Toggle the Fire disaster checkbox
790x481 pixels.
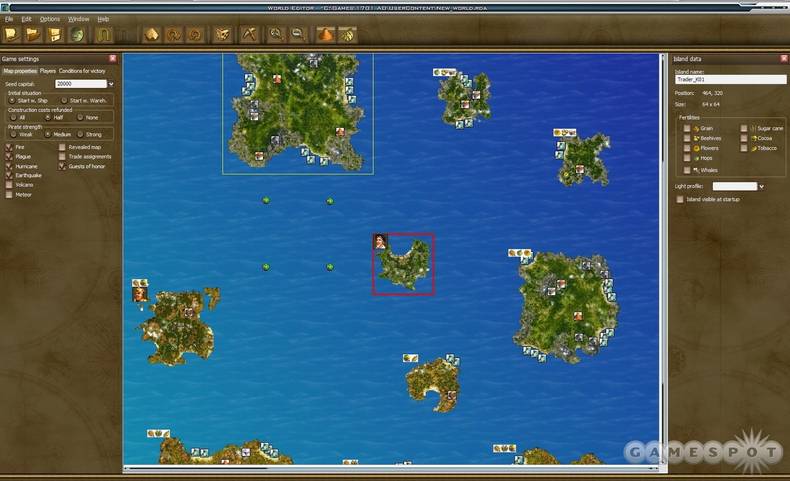(9, 147)
